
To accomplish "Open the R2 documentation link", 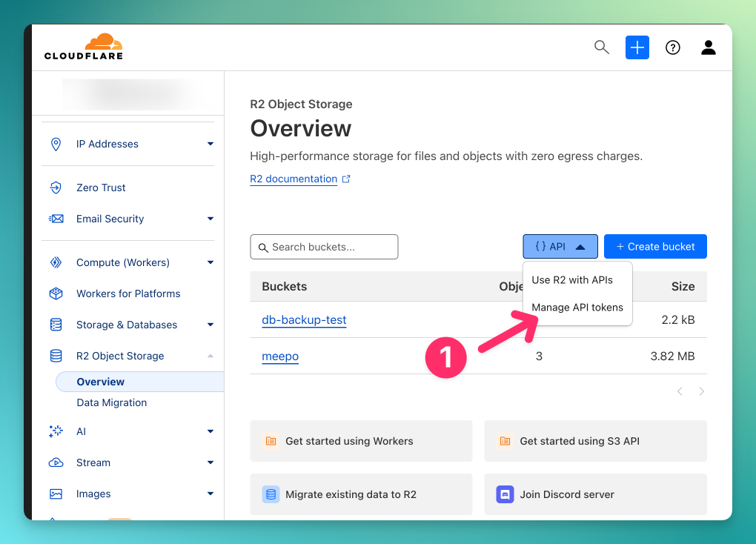I will (x=294, y=179).
